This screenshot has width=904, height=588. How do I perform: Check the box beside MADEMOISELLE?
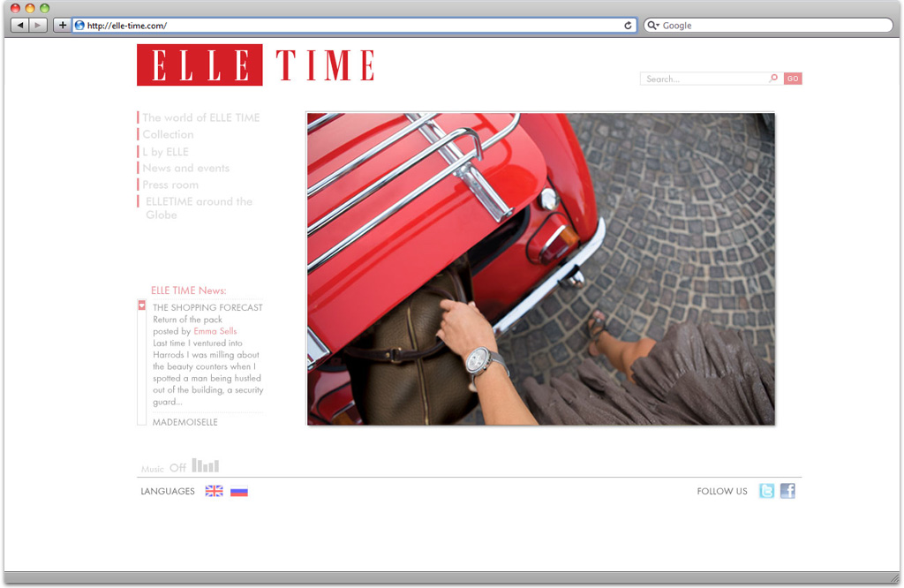pos(141,422)
